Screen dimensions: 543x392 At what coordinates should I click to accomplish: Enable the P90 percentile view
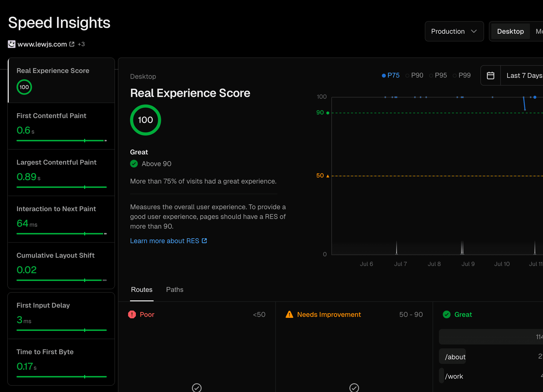(x=414, y=75)
